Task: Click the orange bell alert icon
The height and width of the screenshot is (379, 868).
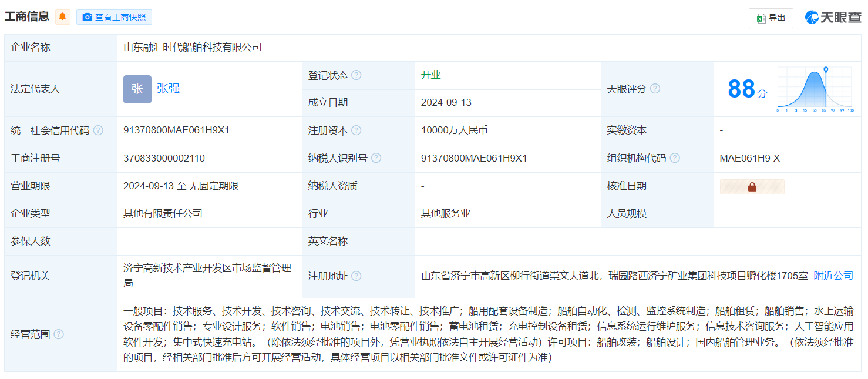Action: (x=62, y=17)
